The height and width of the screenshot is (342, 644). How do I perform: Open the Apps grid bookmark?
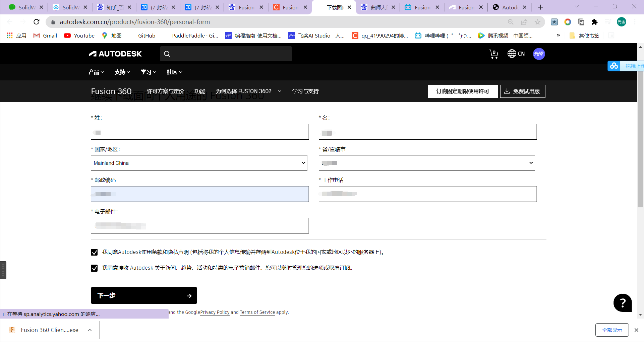[16, 36]
